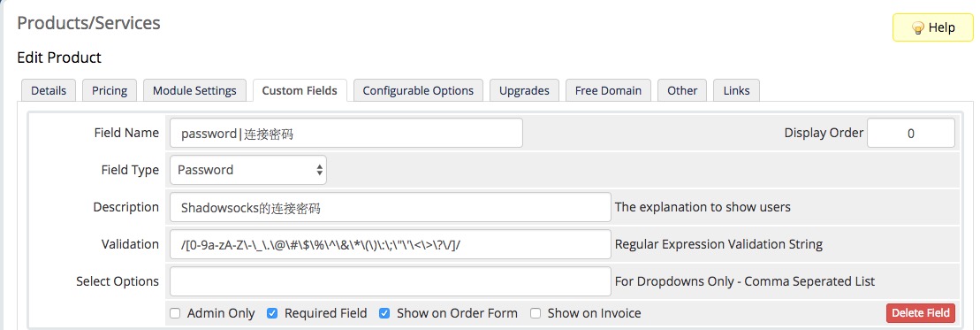980x330 pixels.
Task: Focus the Field Name input
Action: [346, 133]
